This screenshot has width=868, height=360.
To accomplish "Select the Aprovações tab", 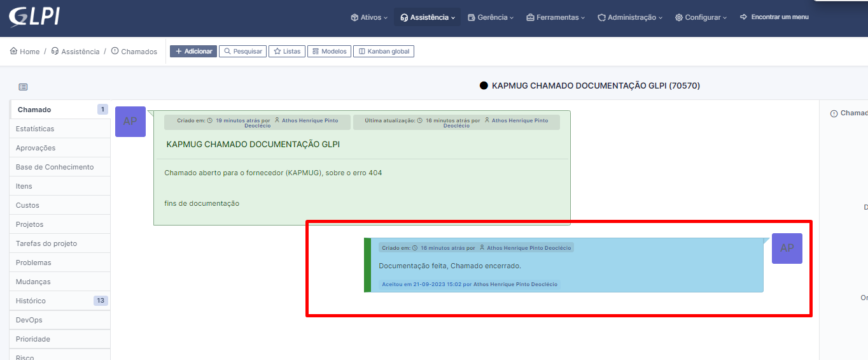I will 60,148.
